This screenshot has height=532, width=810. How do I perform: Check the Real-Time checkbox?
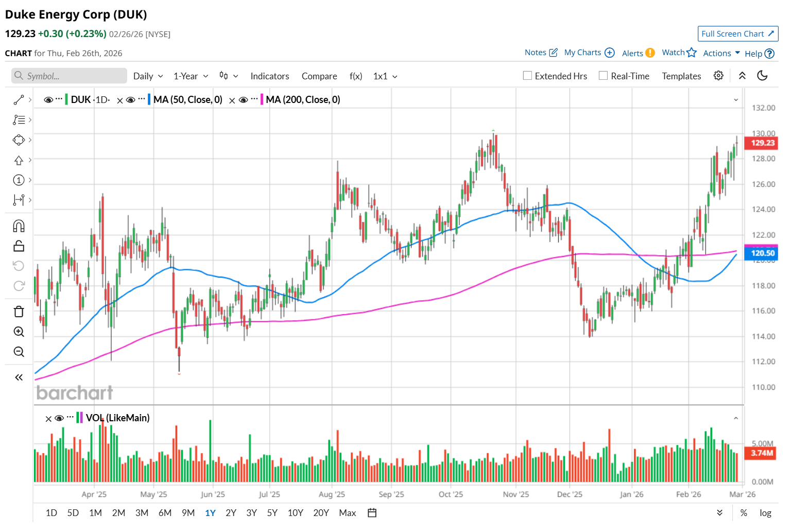tap(604, 76)
